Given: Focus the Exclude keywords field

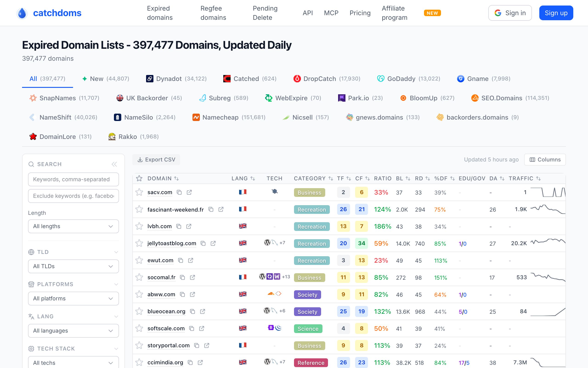Looking at the screenshot, I should pyautogui.click(x=73, y=196).
